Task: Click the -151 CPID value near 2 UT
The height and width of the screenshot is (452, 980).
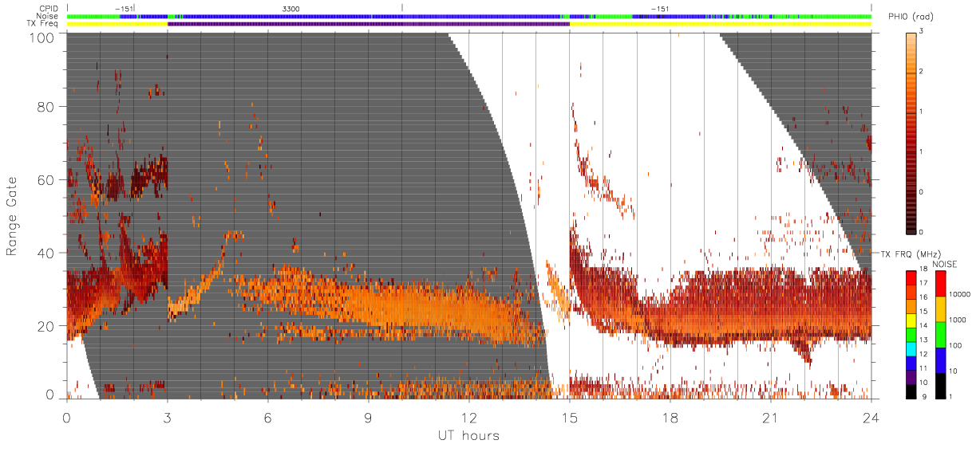Action: (x=124, y=8)
